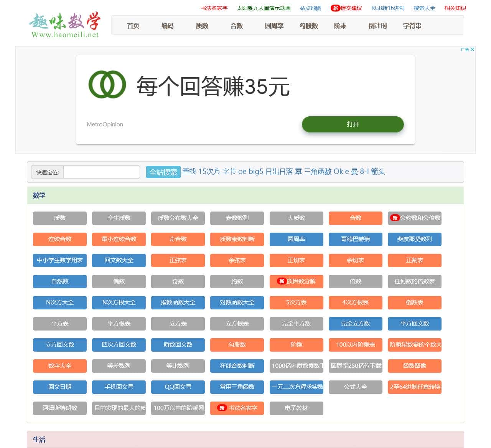Open the RGB转16进制 link
The width and height of the screenshot is (491, 448).
(x=387, y=8)
